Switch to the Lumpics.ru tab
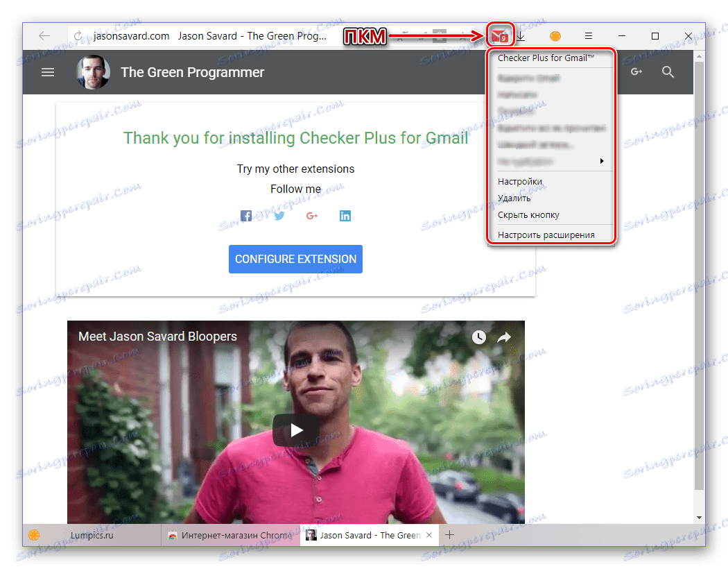The width and height of the screenshot is (728, 569). point(92,535)
